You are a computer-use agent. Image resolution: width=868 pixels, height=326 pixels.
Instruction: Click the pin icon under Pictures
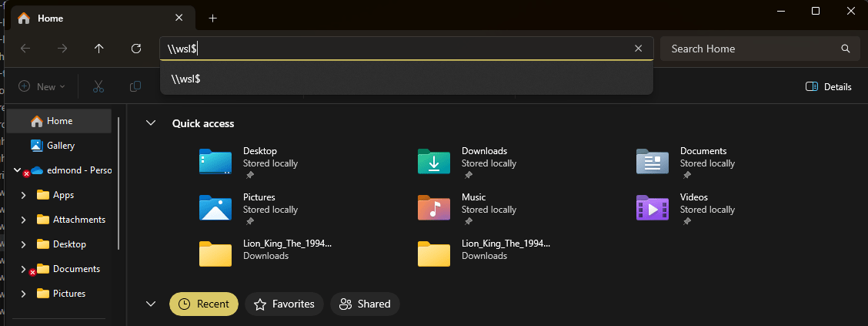point(249,221)
